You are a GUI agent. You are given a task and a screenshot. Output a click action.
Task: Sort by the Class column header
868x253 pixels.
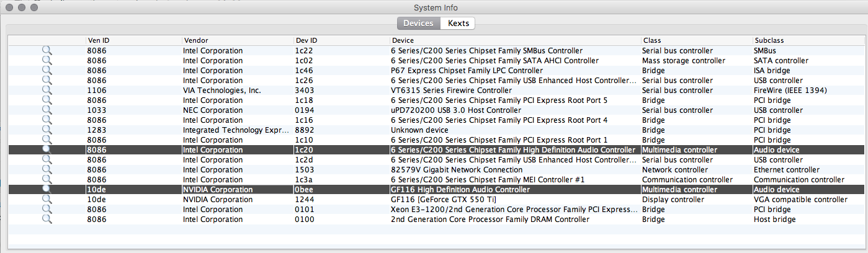point(696,40)
